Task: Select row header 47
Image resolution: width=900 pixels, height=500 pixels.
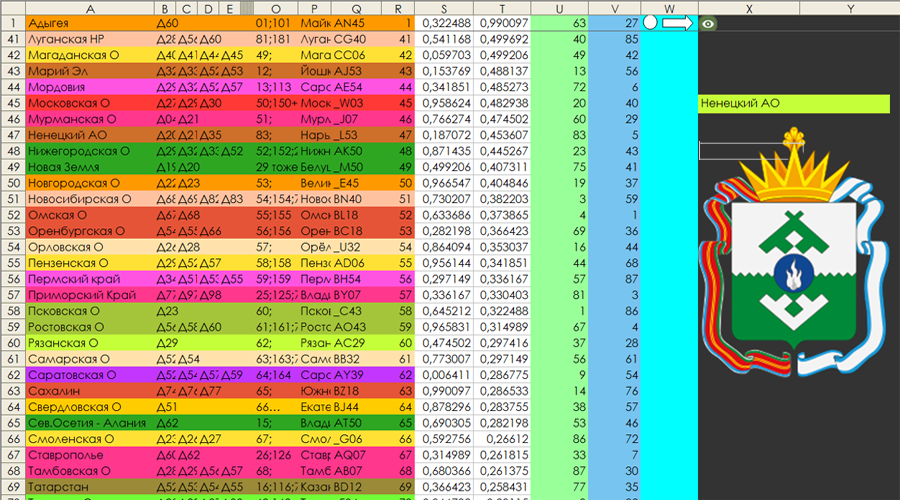Action: click(x=13, y=135)
